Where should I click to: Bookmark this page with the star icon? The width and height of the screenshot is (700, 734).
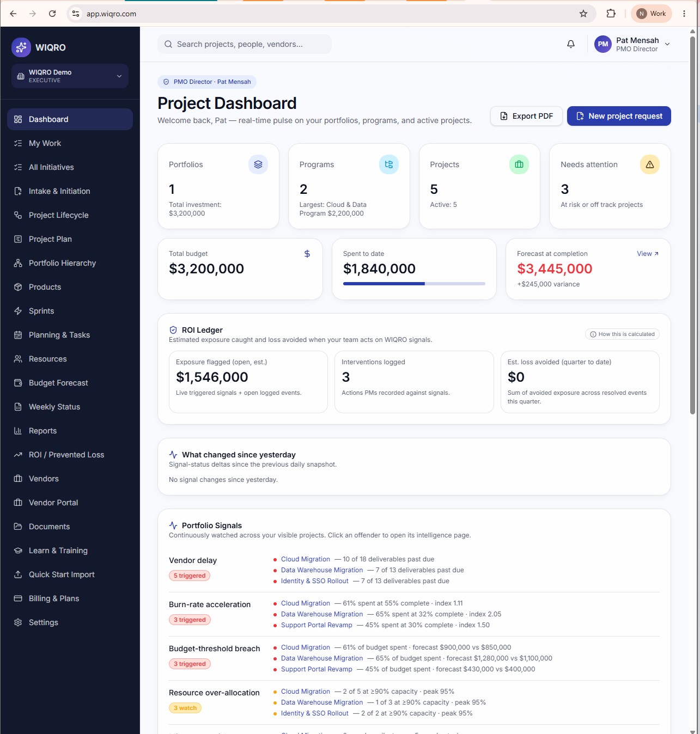[583, 14]
